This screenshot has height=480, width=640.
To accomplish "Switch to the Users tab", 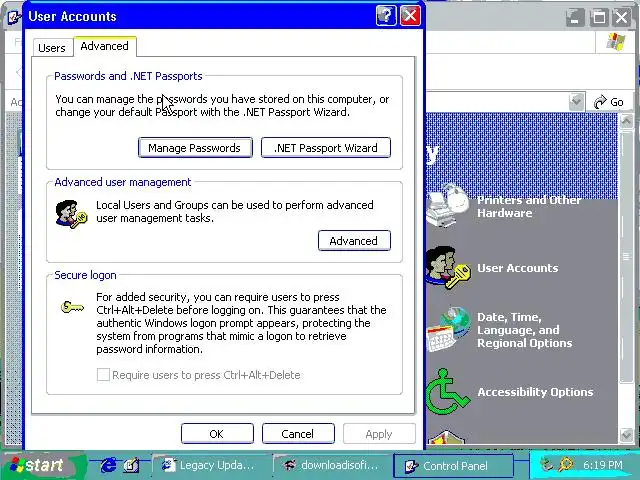I will point(51,48).
